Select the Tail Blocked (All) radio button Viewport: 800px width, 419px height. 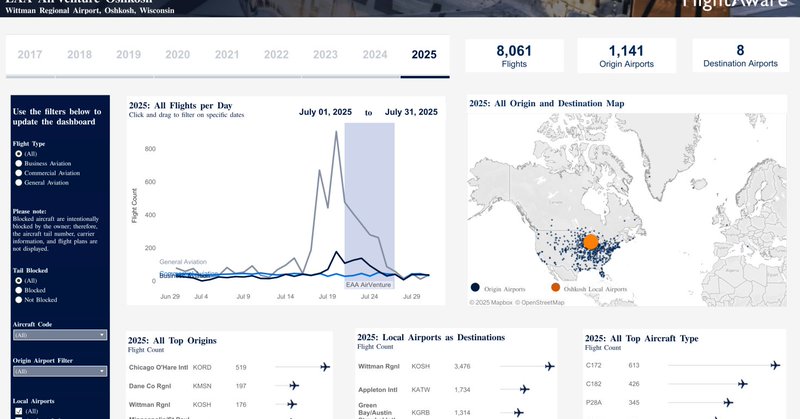pos(18,281)
